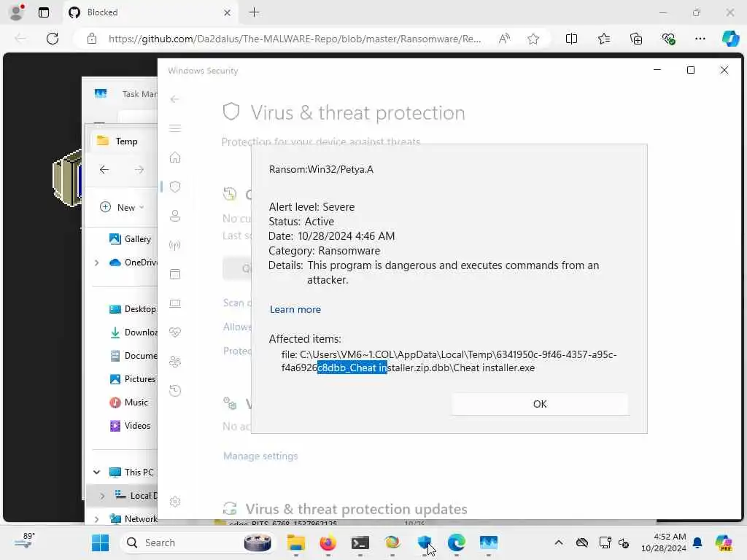Click the GitHub URL address bar

[x=295, y=39]
